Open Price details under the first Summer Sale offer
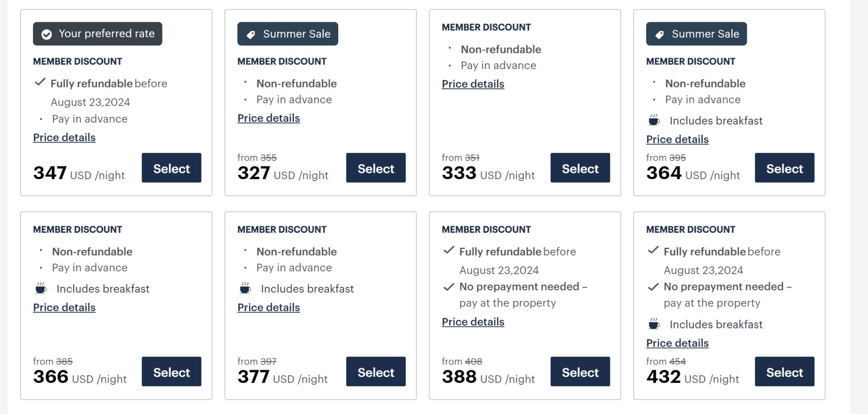 coord(269,118)
